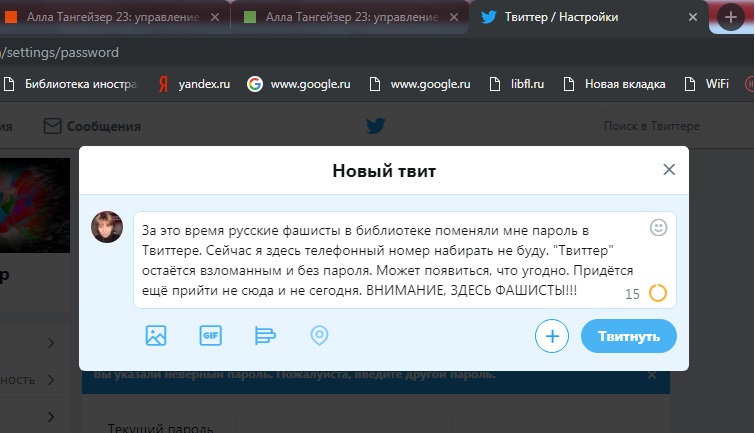Dismiss the wrong password notification banner

[x=651, y=375]
